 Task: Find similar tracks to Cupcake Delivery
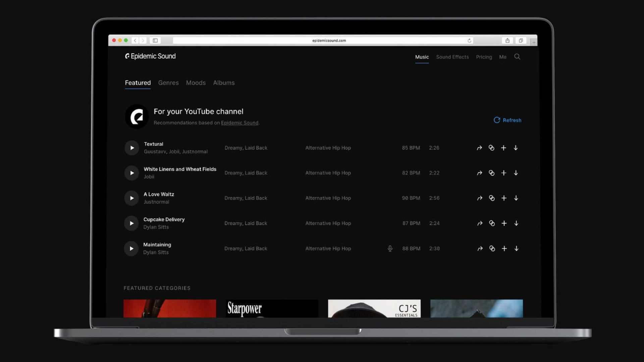[492, 223]
